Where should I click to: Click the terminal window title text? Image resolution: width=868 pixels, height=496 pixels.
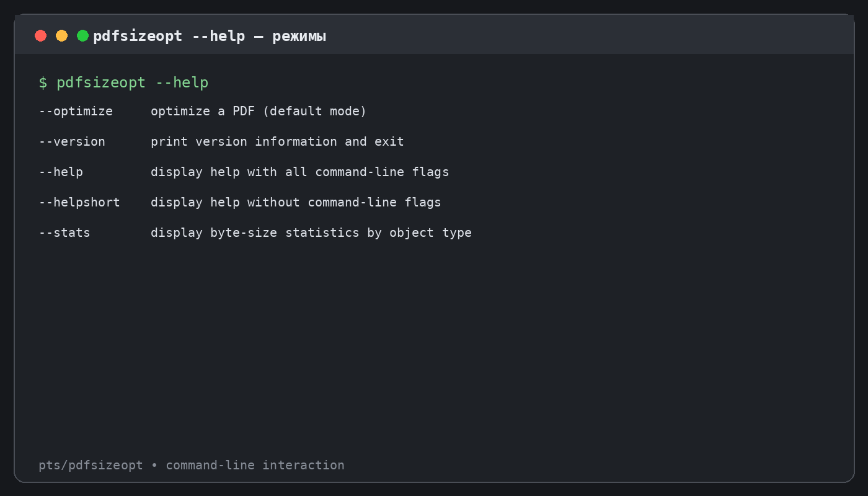pos(210,37)
